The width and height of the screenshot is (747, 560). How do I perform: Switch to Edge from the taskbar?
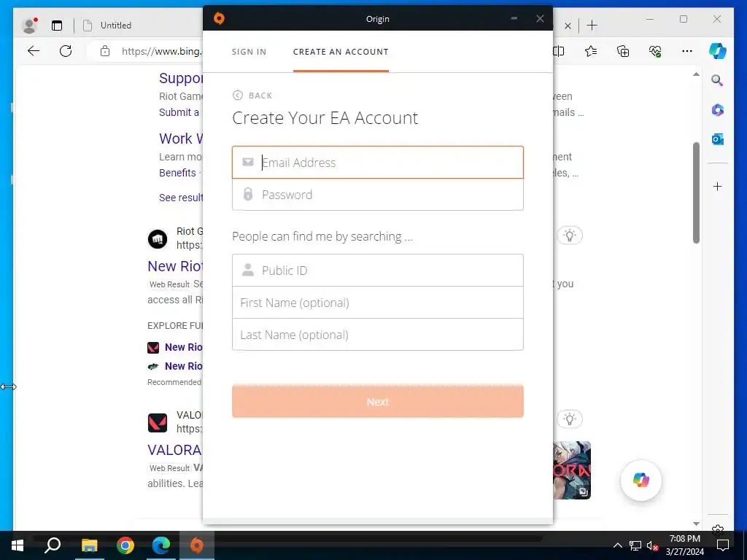pyautogui.click(x=161, y=545)
